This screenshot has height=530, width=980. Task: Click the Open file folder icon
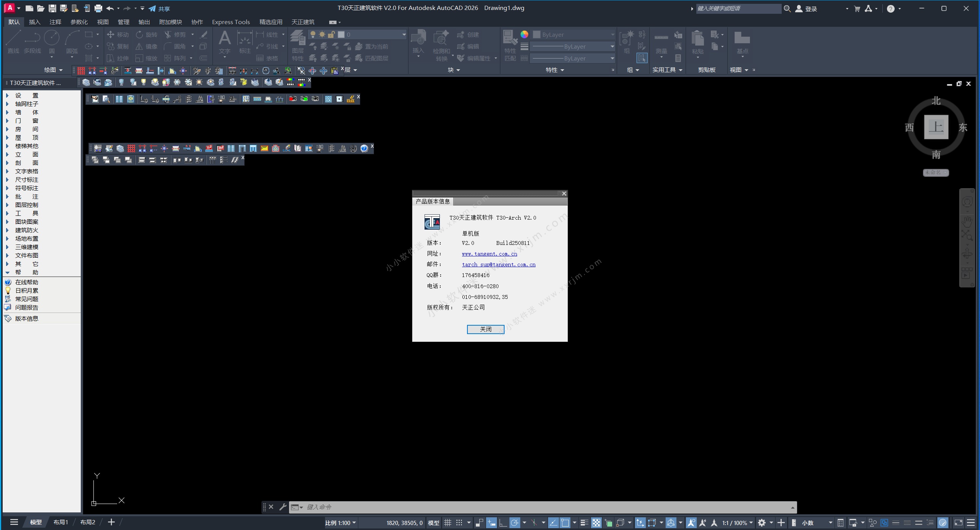(x=41, y=8)
